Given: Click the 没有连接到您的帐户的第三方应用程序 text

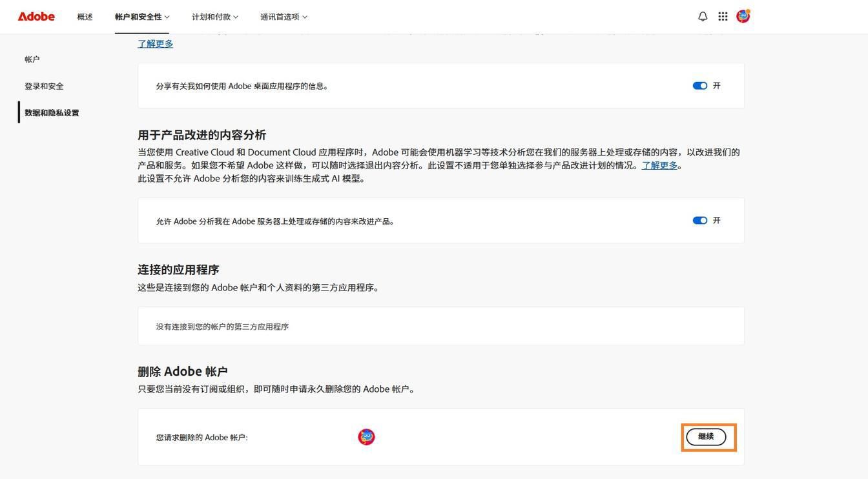Looking at the screenshot, I should click(222, 327).
